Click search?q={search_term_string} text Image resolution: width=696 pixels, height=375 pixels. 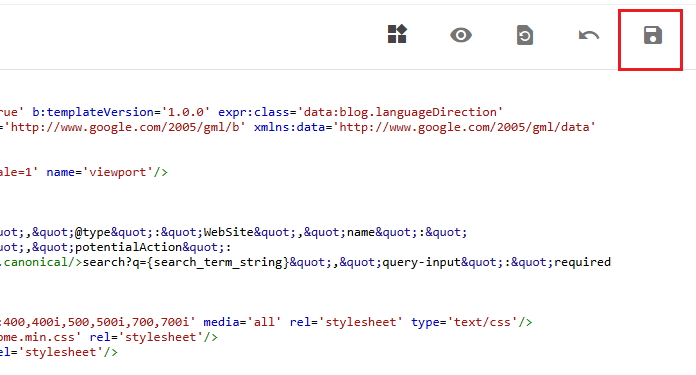[x=186, y=262]
